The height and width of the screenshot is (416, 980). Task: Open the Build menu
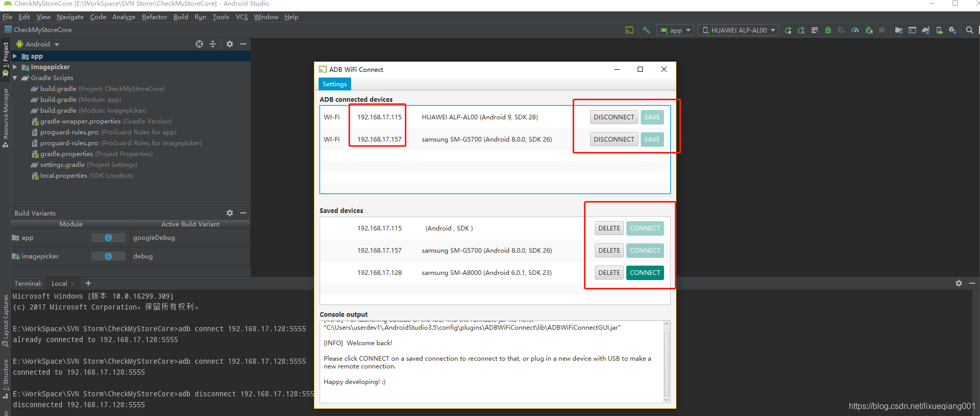181,17
